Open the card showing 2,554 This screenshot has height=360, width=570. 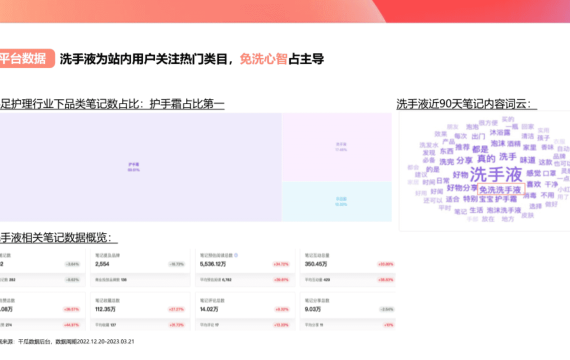pos(140,268)
